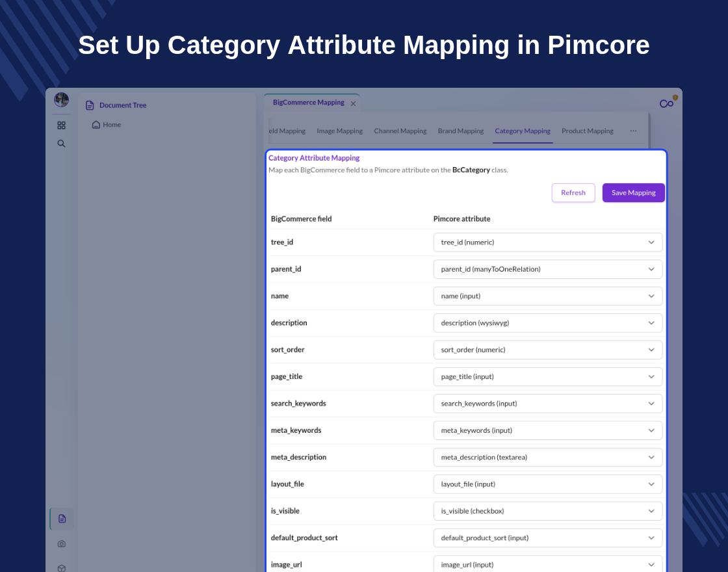Open the more tabs ellipsis menu
The height and width of the screenshot is (572, 728).
pyautogui.click(x=633, y=131)
